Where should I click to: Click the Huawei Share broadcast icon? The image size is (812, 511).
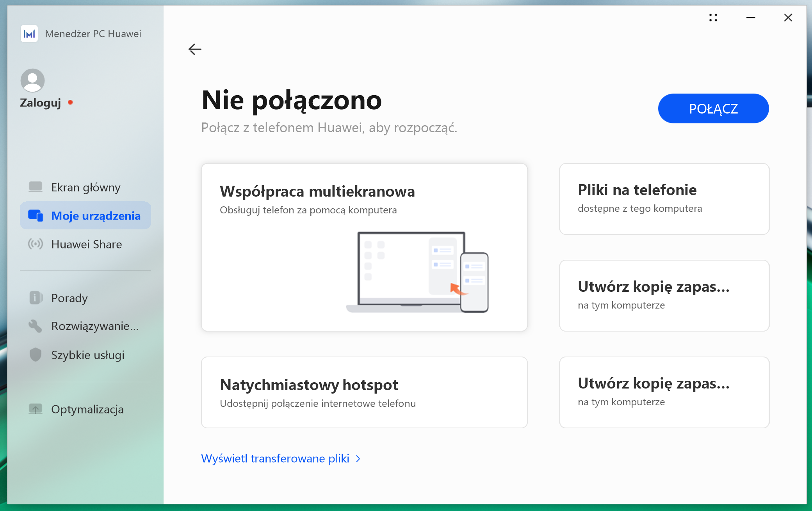point(36,244)
